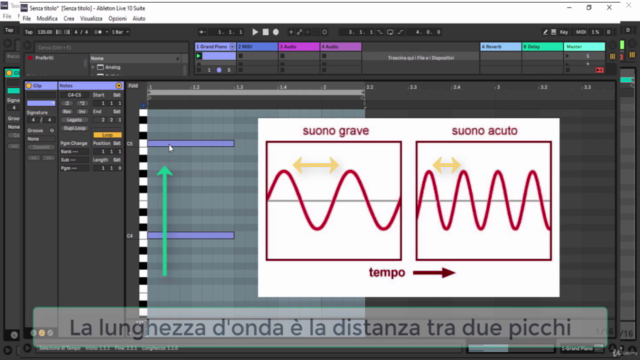
Task: Open the File menu in Ableton
Action: click(27, 18)
